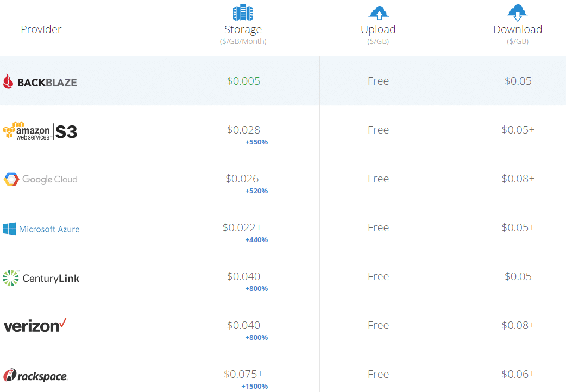Select the Storage column heading text
This screenshot has width=566, height=392.
243,30
